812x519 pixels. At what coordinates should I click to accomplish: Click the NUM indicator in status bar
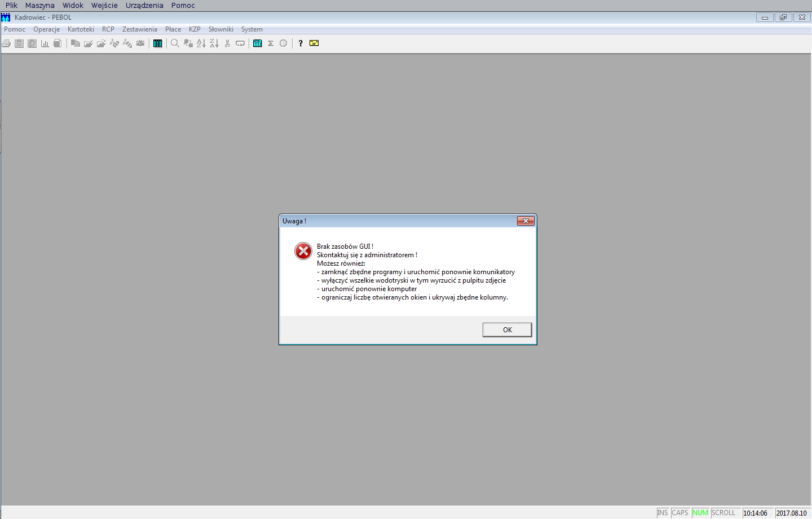[700, 513]
